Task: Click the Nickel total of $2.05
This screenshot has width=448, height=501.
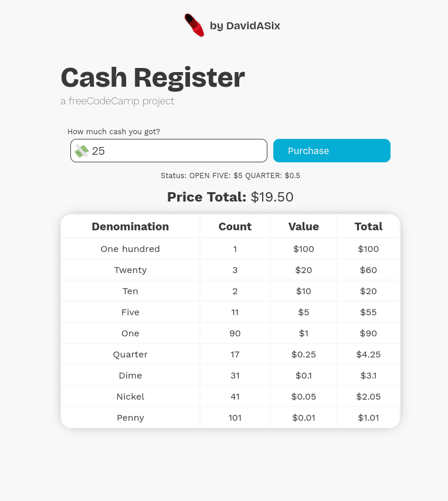Action: coord(368,396)
